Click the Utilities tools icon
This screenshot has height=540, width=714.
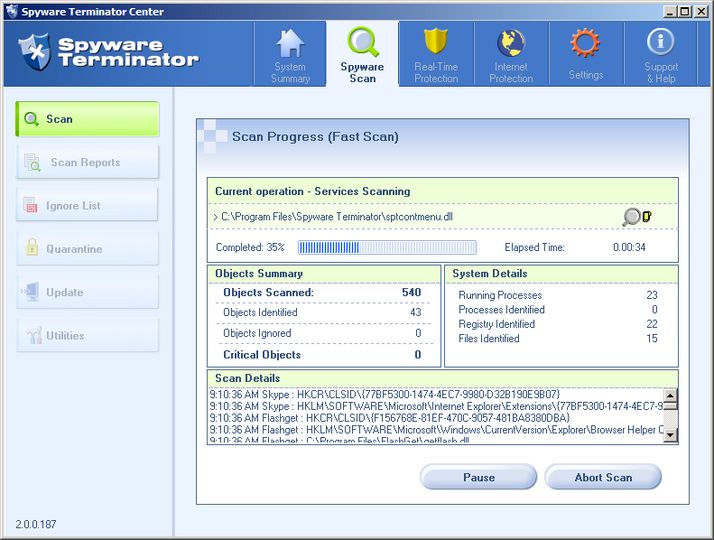pyautogui.click(x=34, y=335)
